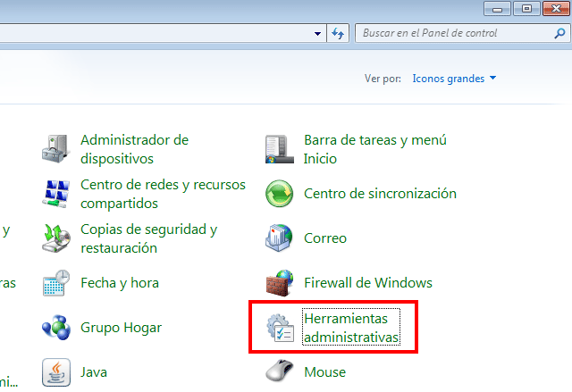Click the Grupo Hogar link
The height and width of the screenshot is (392, 572).
click(x=122, y=328)
